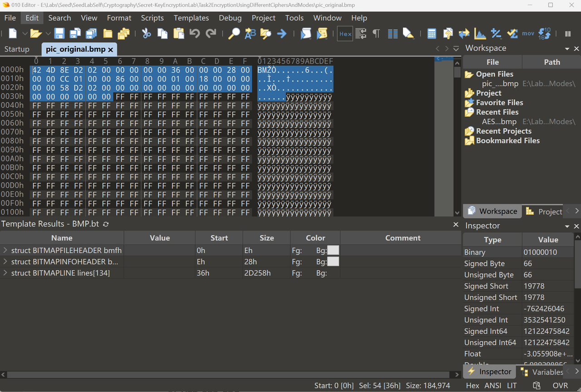Viewport: 581px width, 392px height.
Task: Switch to the Startup tab
Action: point(17,49)
